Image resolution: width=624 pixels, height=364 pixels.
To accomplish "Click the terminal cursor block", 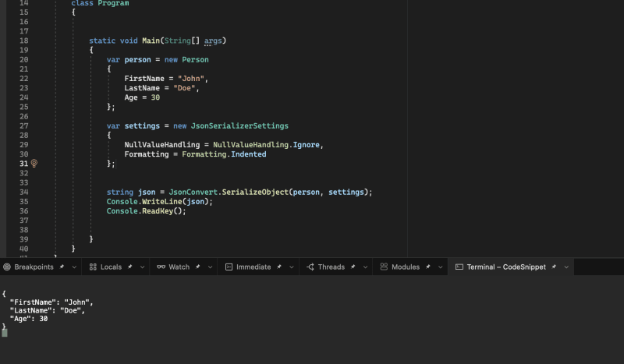I will [5, 333].
